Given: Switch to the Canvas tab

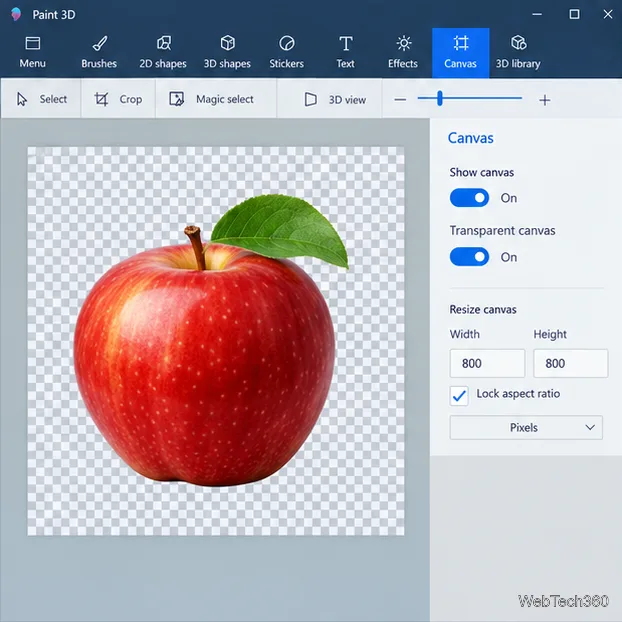Looking at the screenshot, I should 461,52.
